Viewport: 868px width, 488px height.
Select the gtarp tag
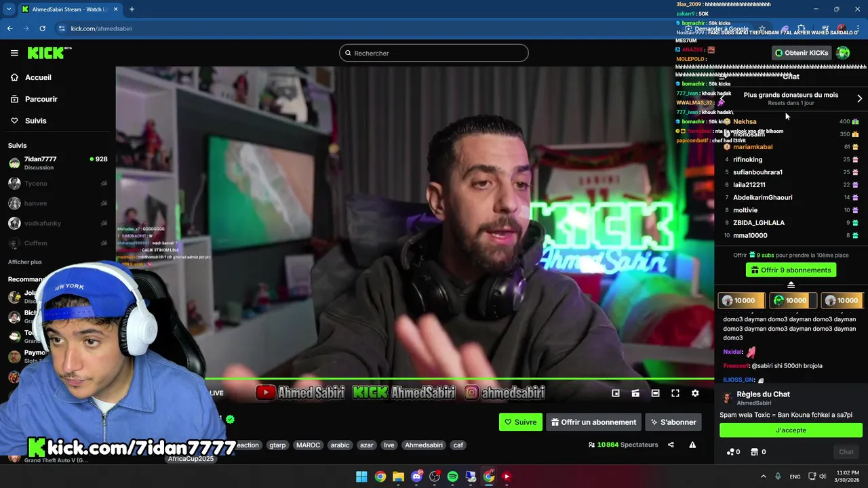(x=277, y=445)
